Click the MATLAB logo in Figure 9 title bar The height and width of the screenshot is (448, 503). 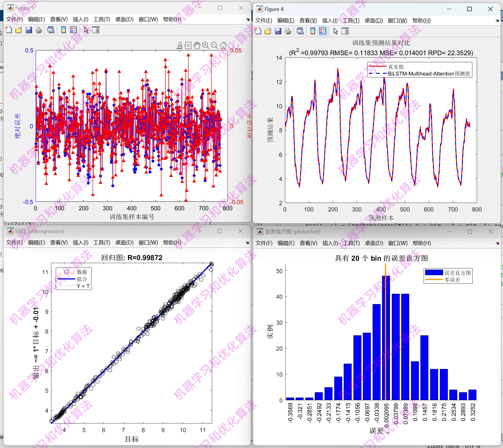(x=10, y=8)
